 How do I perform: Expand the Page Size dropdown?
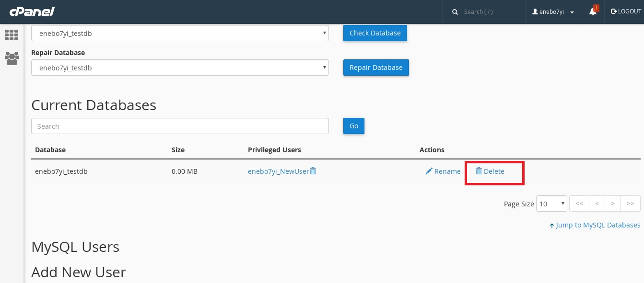coord(551,204)
